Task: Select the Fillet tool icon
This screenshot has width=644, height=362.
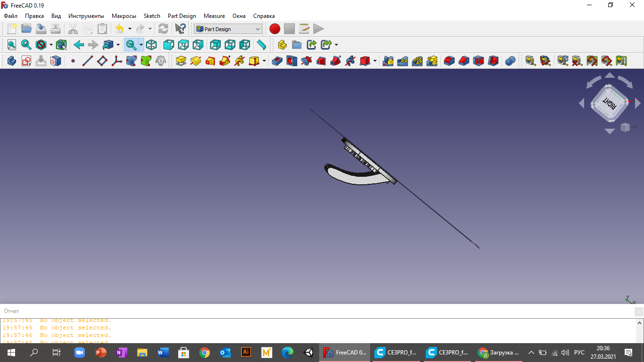Action: point(449,61)
